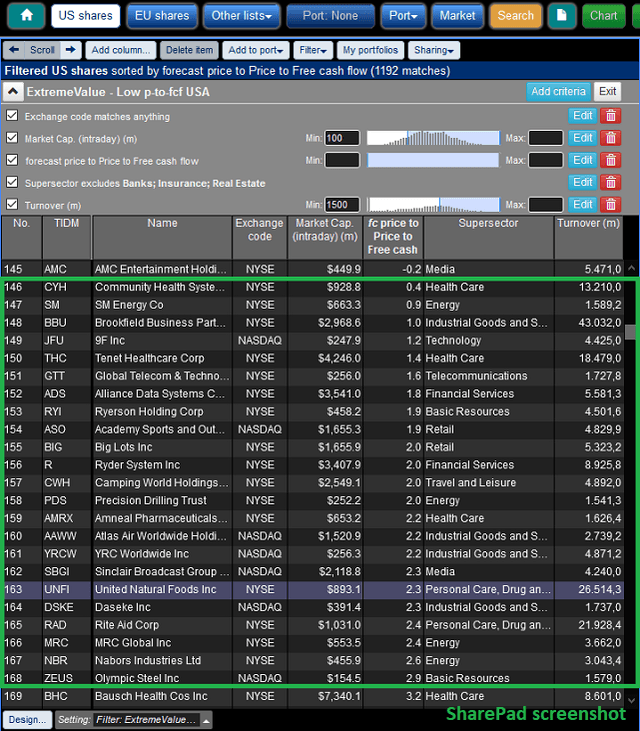
Task: Click the document page icon button
Action: coord(562,15)
